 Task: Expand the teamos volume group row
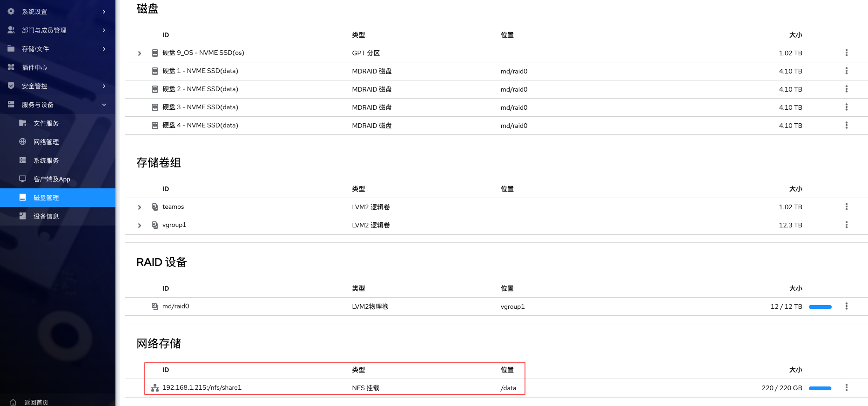click(140, 207)
